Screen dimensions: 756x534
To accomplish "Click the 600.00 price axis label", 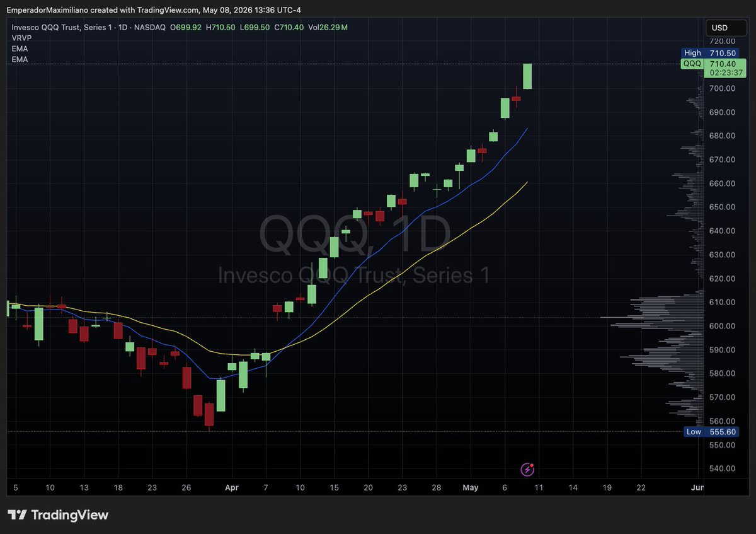I will pos(723,326).
